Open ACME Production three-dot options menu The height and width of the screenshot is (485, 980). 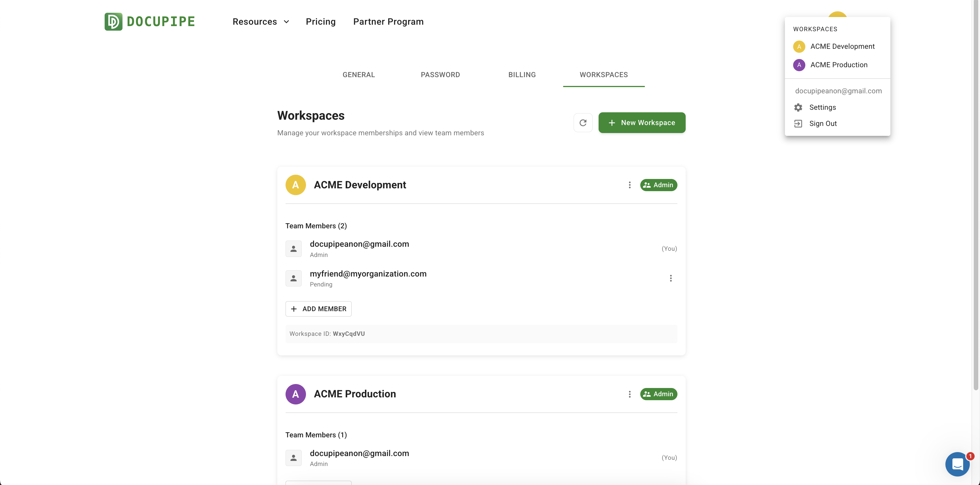point(629,394)
